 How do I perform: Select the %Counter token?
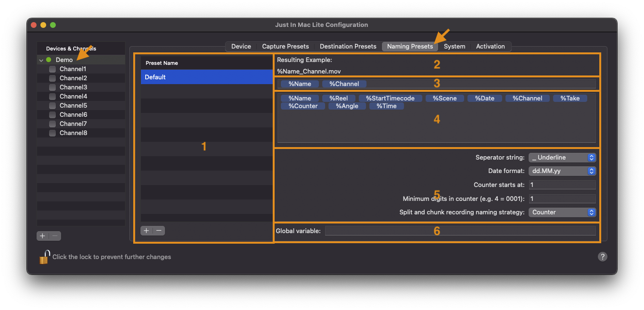303,106
